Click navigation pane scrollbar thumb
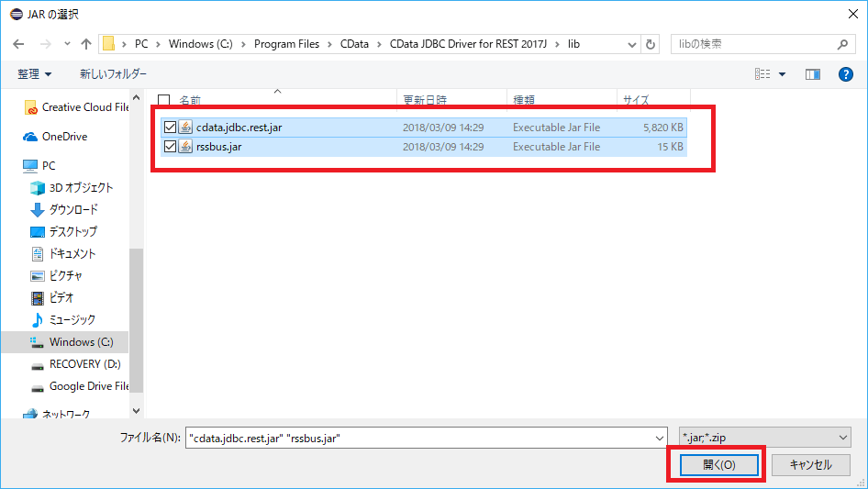The height and width of the screenshot is (489, 868). click(136, 320)
